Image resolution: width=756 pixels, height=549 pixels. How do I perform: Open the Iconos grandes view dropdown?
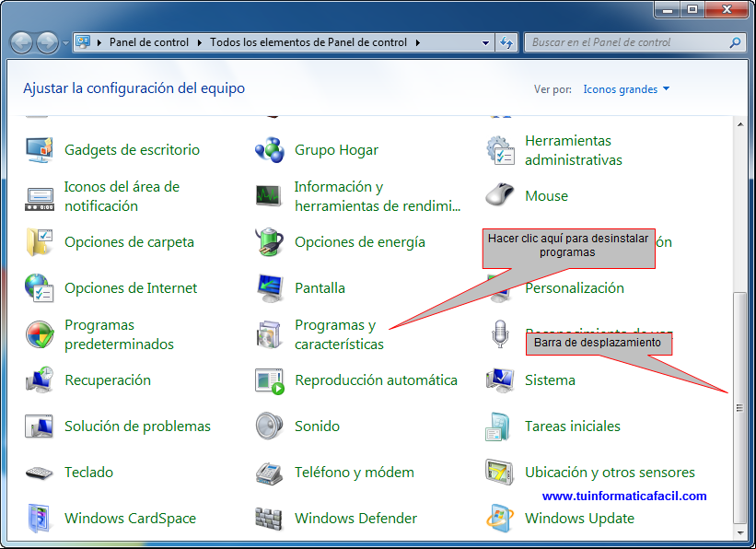coord(626,89)
